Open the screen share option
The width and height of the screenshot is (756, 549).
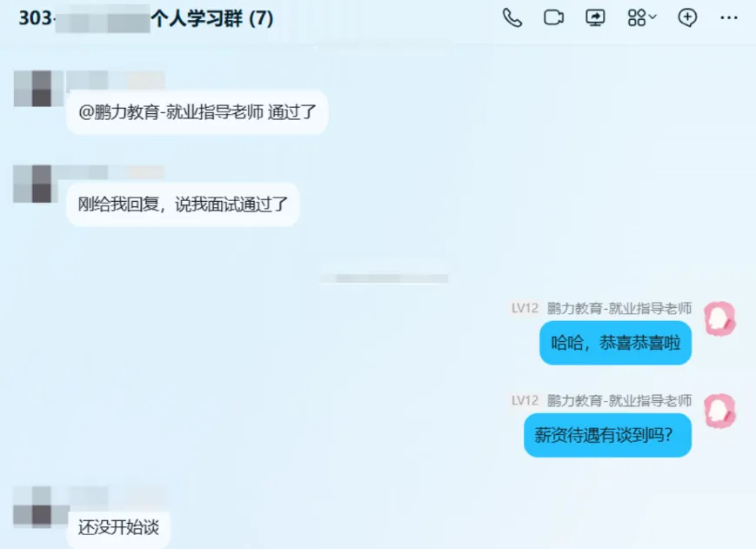point(595,17)
